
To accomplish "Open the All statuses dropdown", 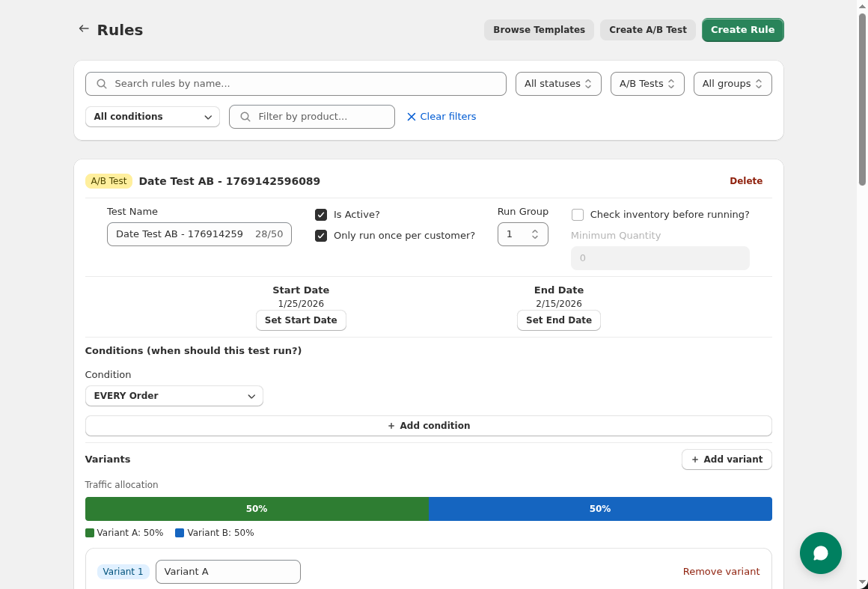I will click(558, 83).
